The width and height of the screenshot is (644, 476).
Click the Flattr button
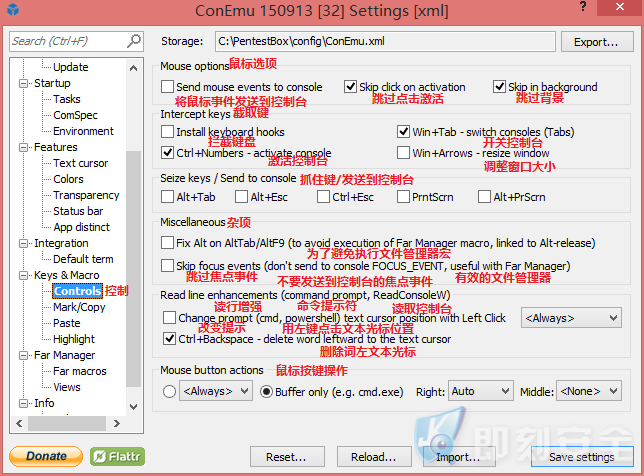(x=117, y=456)
